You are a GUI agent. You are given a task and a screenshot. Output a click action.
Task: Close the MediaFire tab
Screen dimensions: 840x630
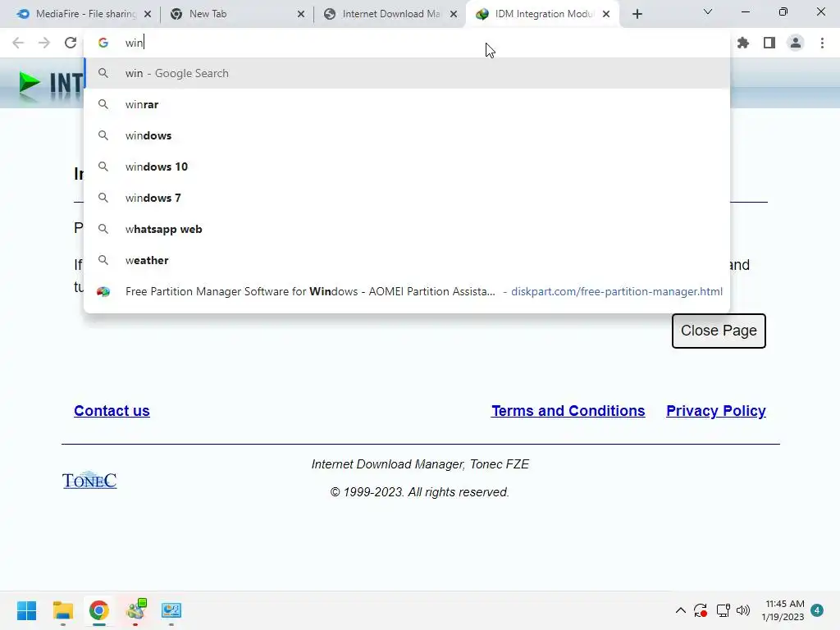pyautogui.click(x=148, y=14)
